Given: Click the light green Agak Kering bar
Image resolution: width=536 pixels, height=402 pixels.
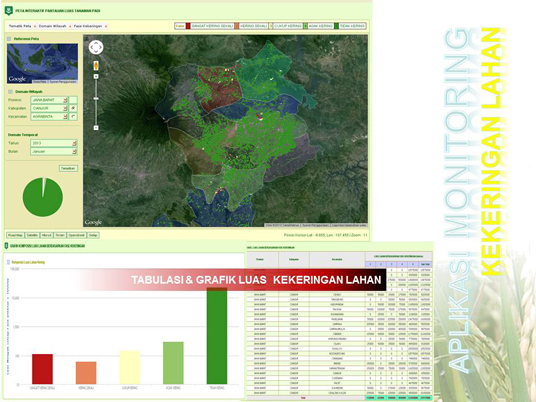Looking at the screenshot, I should pyautogui.click(x=173, y=363).
